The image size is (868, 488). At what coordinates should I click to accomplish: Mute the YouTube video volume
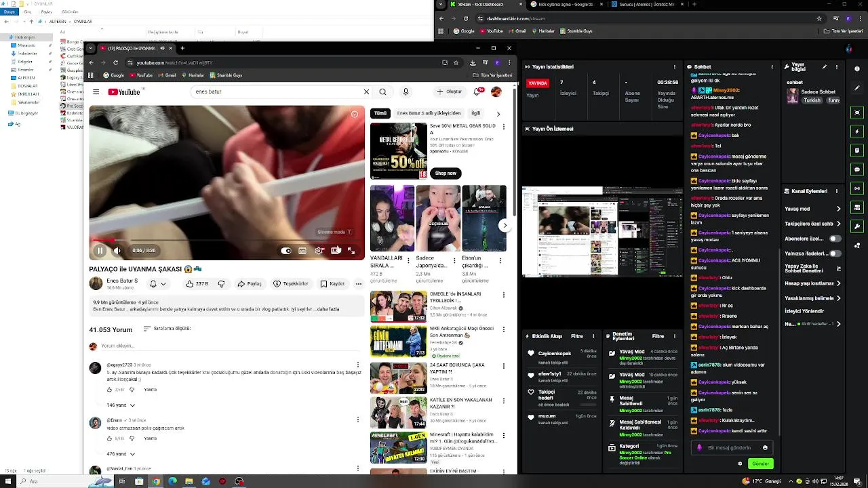(117, 251)
